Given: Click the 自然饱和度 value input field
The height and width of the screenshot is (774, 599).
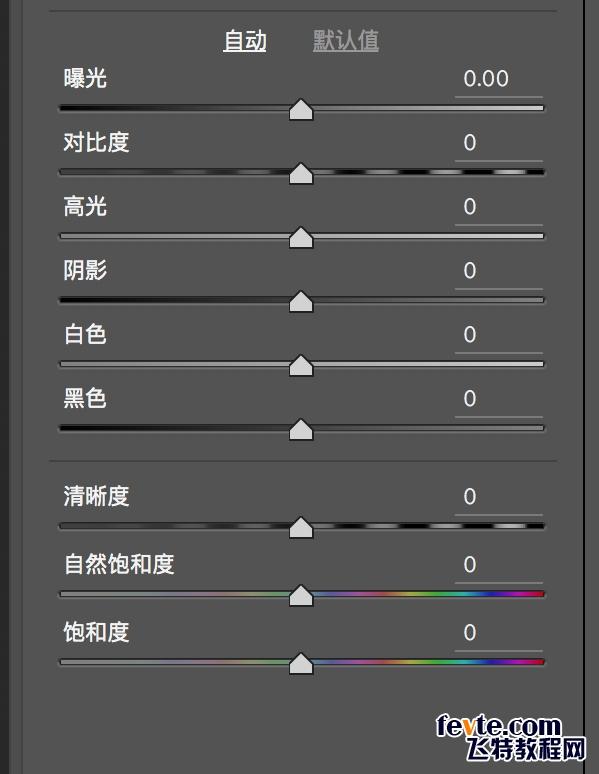Looking at the screenshot, I should (x=499, y=565).
